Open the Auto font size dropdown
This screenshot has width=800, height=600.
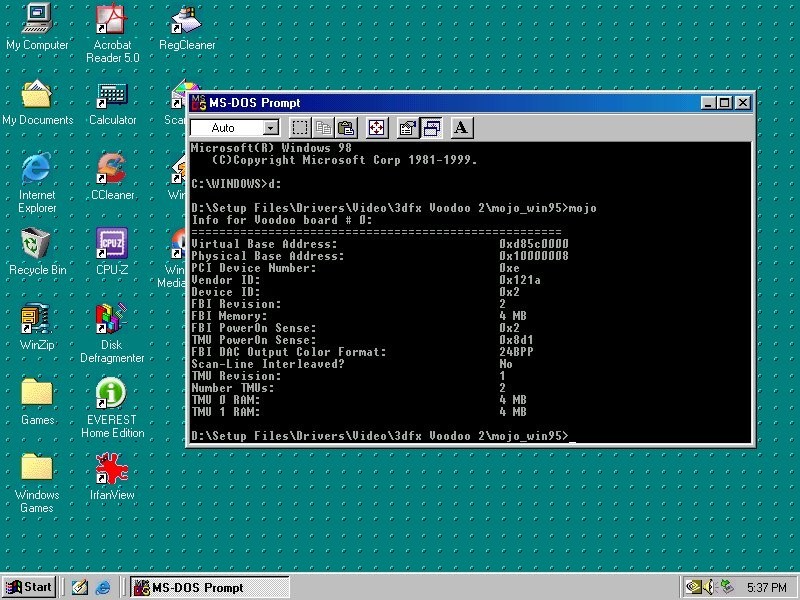click(x=271, y=128)
